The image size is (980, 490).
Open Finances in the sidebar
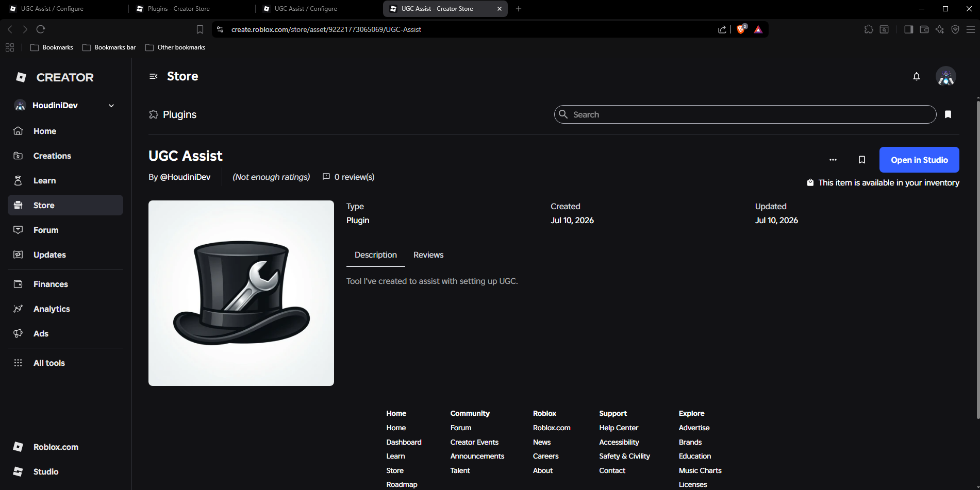pos(65,284)
